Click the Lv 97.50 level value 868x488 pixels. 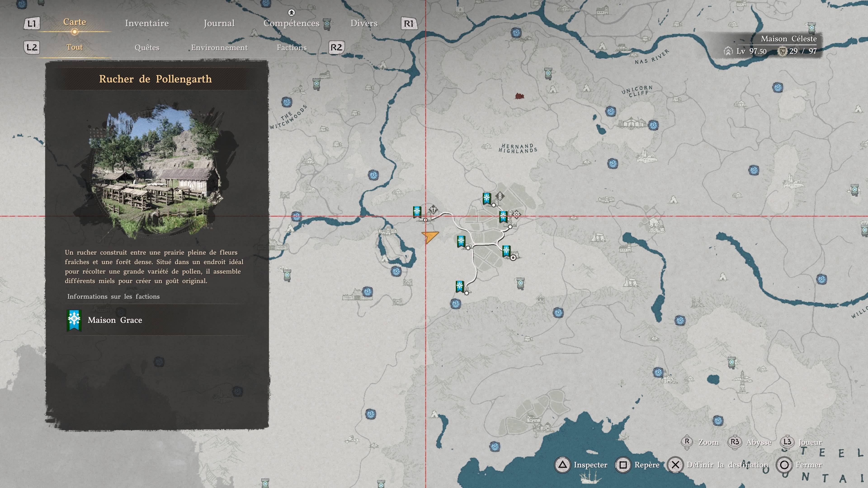(751, 51)
